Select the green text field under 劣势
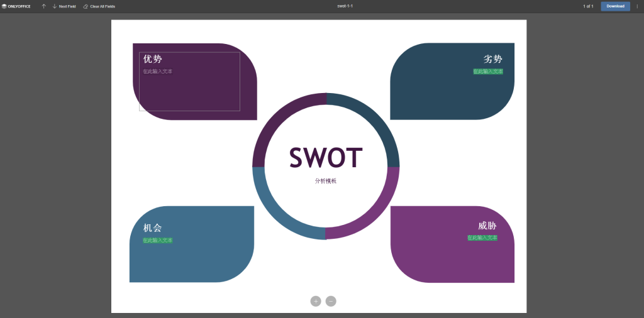Screen dimensions: 644x318 click(x=488, y=72)
